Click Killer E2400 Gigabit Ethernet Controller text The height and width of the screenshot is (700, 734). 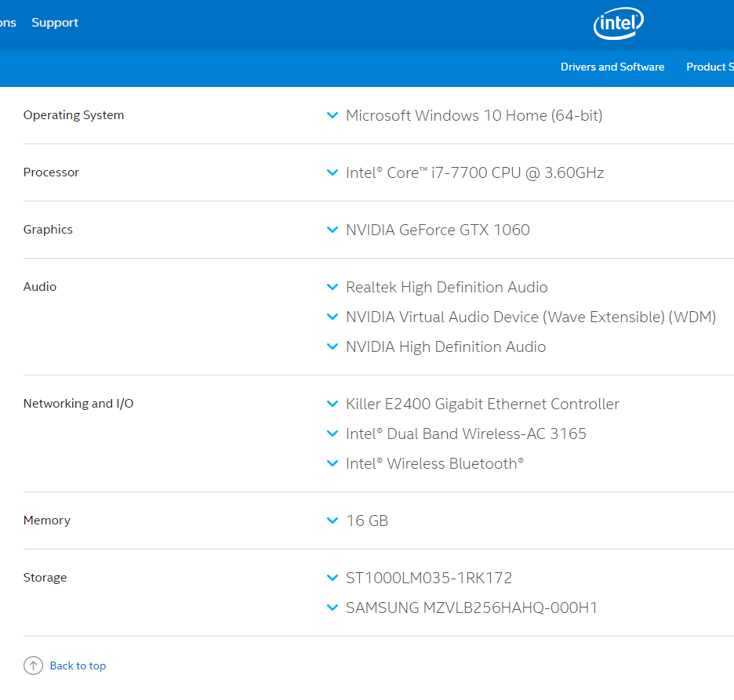(482, 404)
